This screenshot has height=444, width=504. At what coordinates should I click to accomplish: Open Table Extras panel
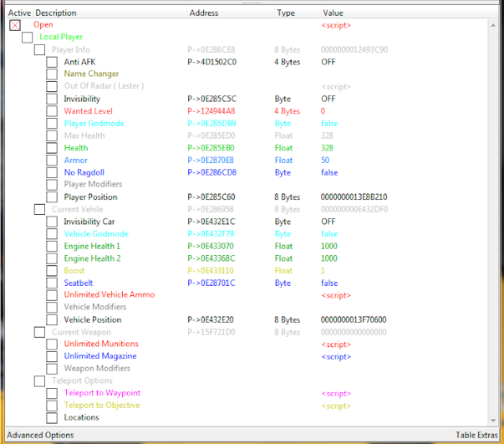coord(476,435)
